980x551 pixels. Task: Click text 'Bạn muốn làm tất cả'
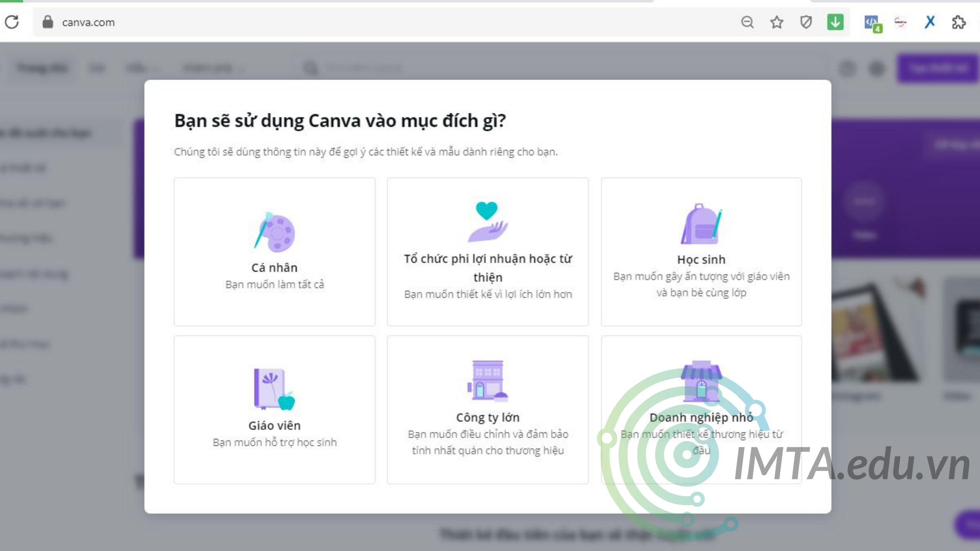274,284
